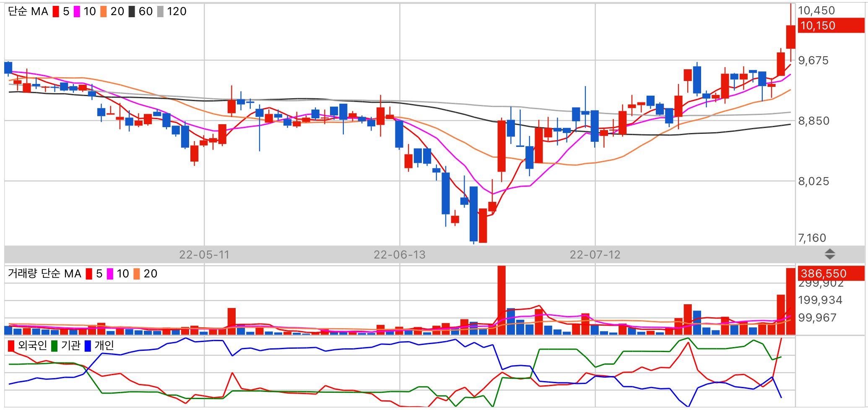
Task: Click the orange volume 20 MA swatch
Action: point(137,274)
